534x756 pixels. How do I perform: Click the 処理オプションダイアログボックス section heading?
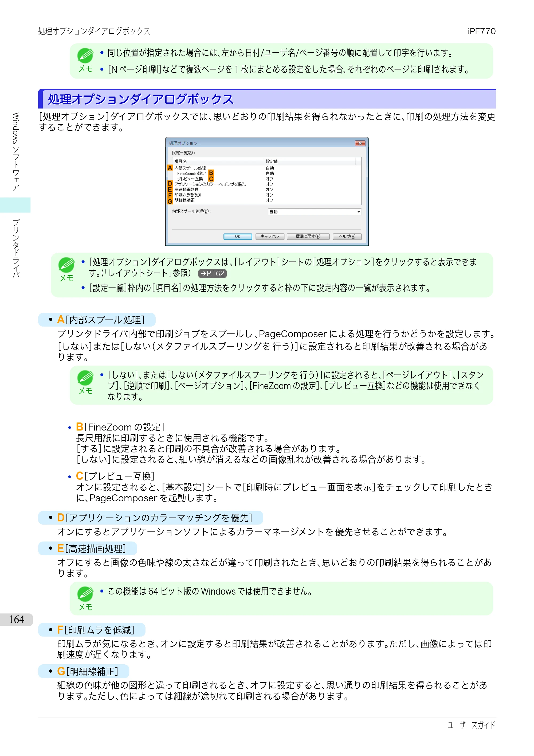(140, 99)
